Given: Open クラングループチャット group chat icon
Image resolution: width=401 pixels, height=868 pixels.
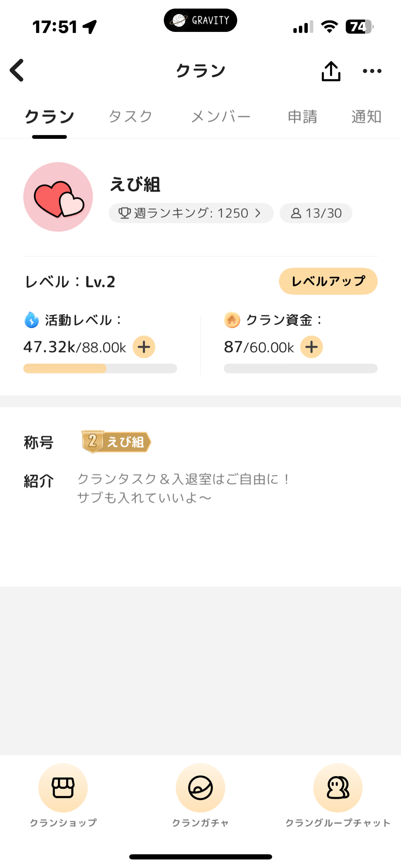Looking at the screenshot, I should pyautogui.click(x=338, y=787).
